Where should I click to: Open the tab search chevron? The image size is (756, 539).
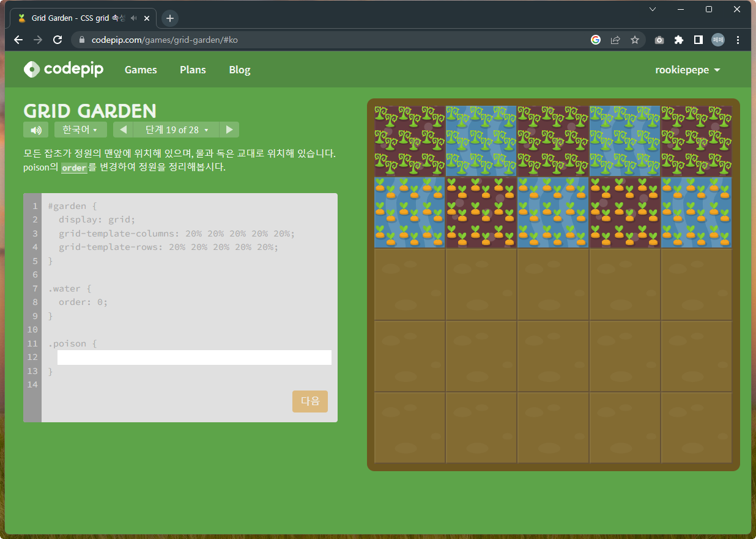653,9
